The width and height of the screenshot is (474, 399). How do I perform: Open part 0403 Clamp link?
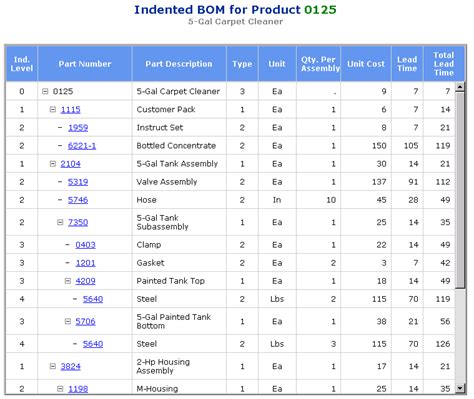(x=85, y=245)
